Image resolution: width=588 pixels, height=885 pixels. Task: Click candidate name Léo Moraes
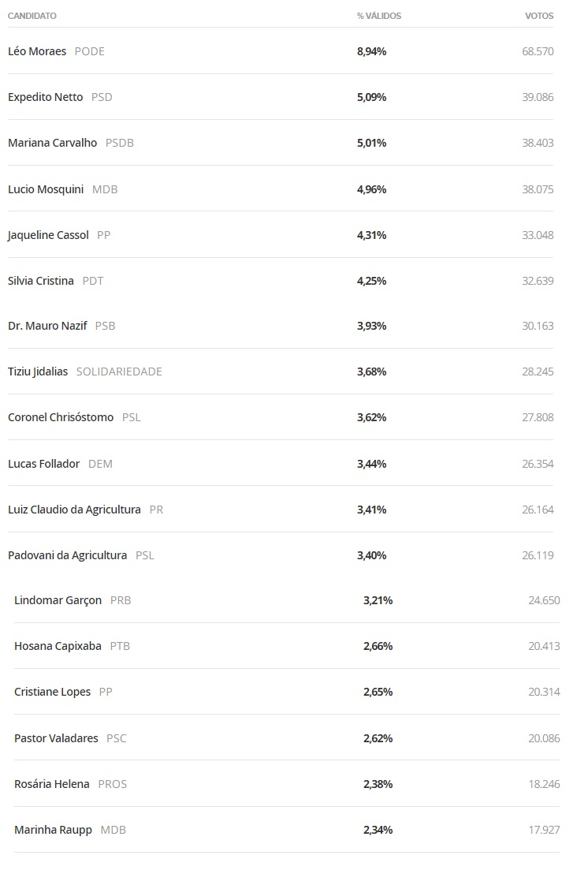(37, 51)
